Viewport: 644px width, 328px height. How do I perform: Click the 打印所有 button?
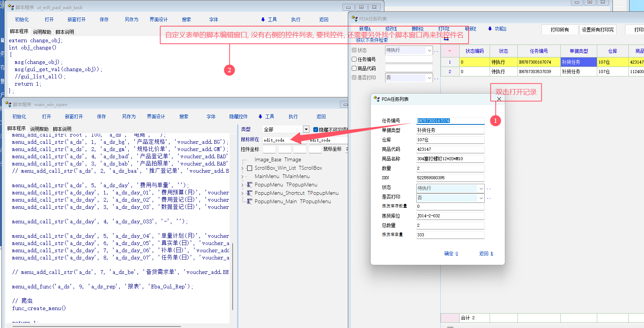(x=560, y=30)
